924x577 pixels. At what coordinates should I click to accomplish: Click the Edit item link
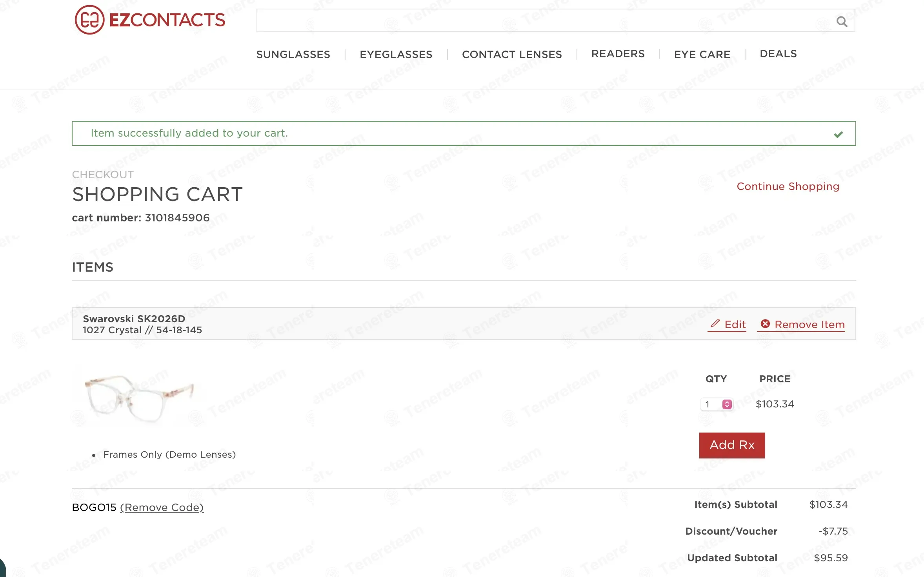click(735, 325)
